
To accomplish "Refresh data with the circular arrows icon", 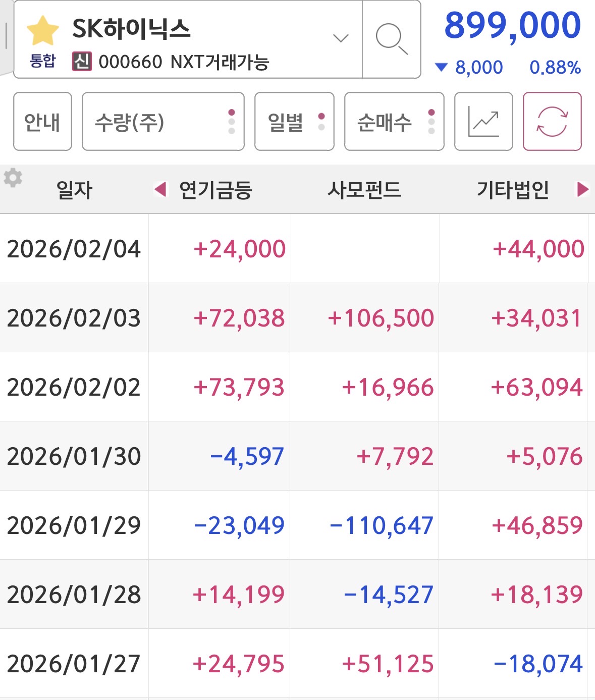I will point(552,122).
